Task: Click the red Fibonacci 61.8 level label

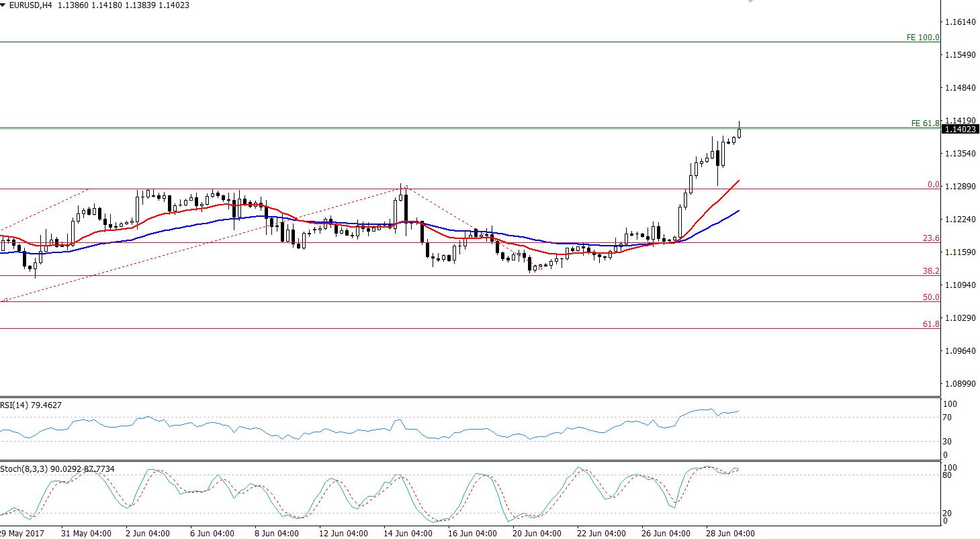Action: 931,324
